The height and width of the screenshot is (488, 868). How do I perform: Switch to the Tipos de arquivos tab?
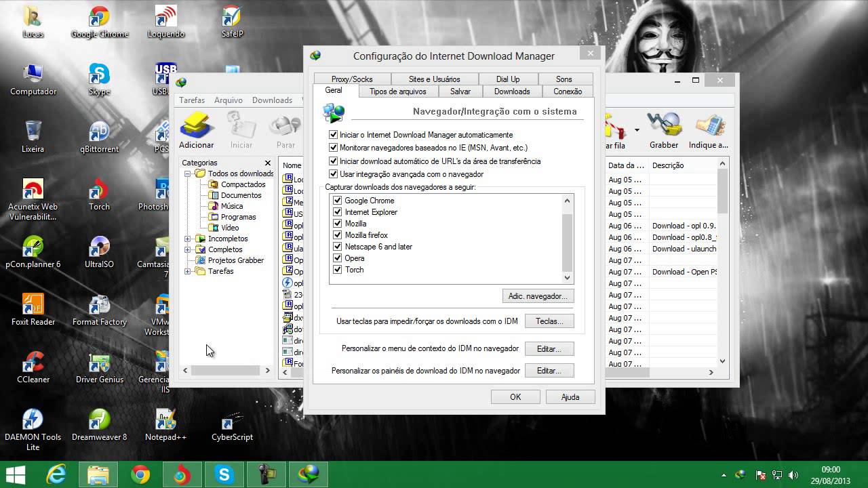(x=398, y=91)
